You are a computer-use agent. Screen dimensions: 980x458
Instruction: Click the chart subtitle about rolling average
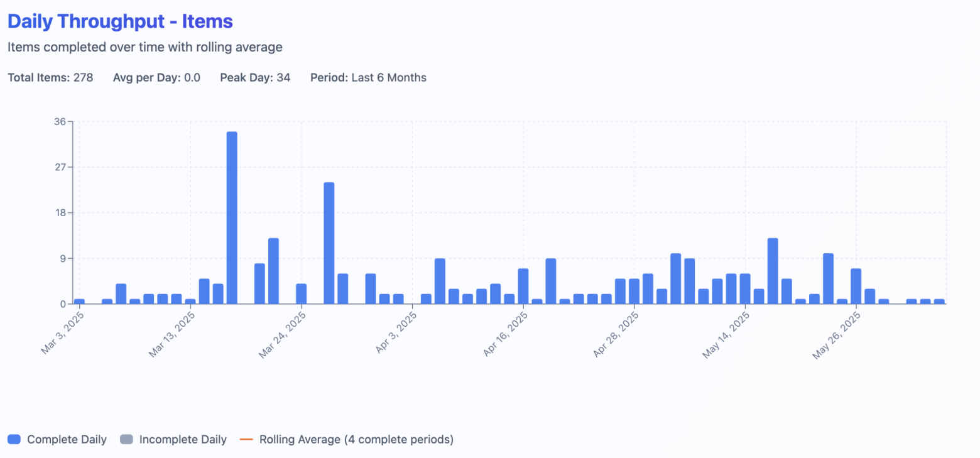tap(144, 47)
